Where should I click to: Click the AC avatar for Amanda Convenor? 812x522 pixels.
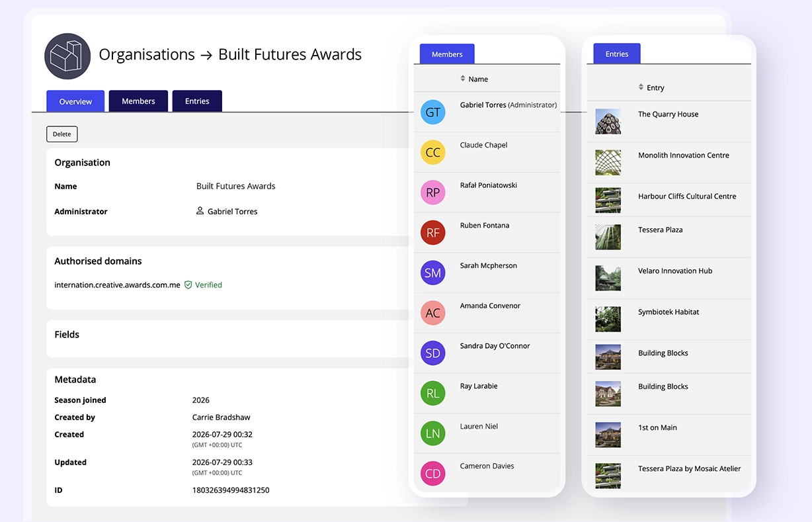tap(433, 314)
